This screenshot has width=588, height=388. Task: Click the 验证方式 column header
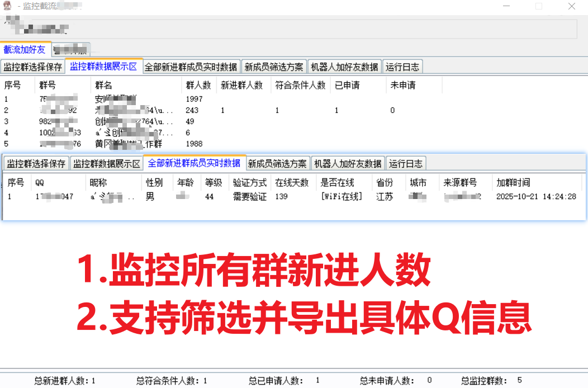pos(249,183)
